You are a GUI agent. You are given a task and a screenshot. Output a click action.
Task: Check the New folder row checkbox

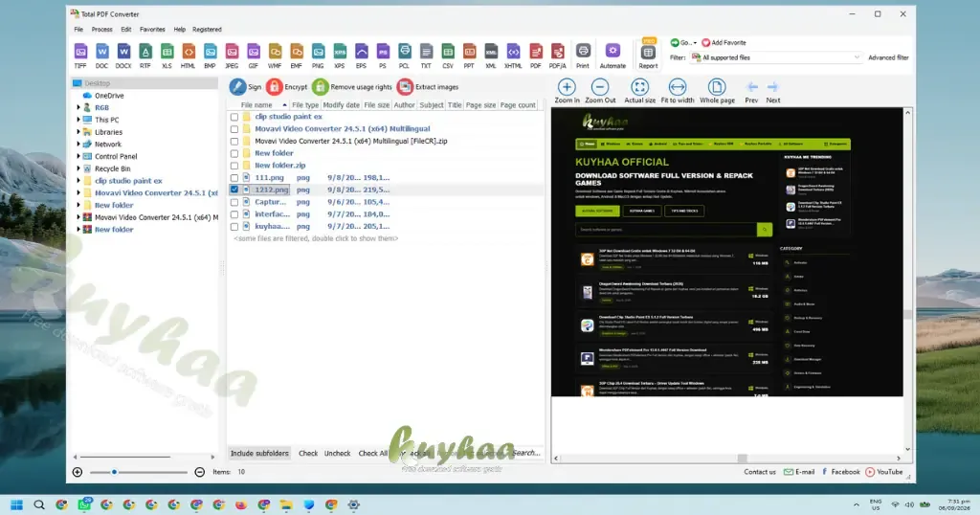coord(234,154)
